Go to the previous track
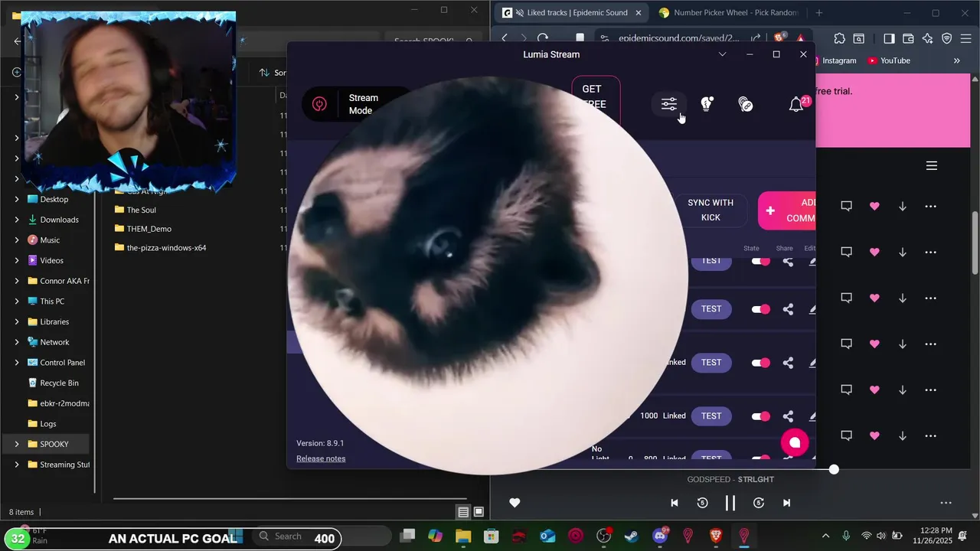980x551 pixels. pos(675,503)
